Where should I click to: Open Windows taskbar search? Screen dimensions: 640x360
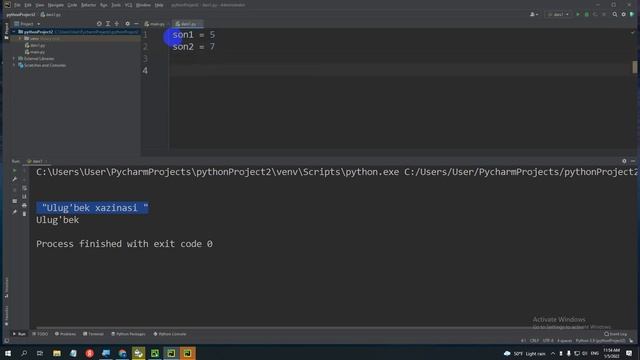pos(24,353)
